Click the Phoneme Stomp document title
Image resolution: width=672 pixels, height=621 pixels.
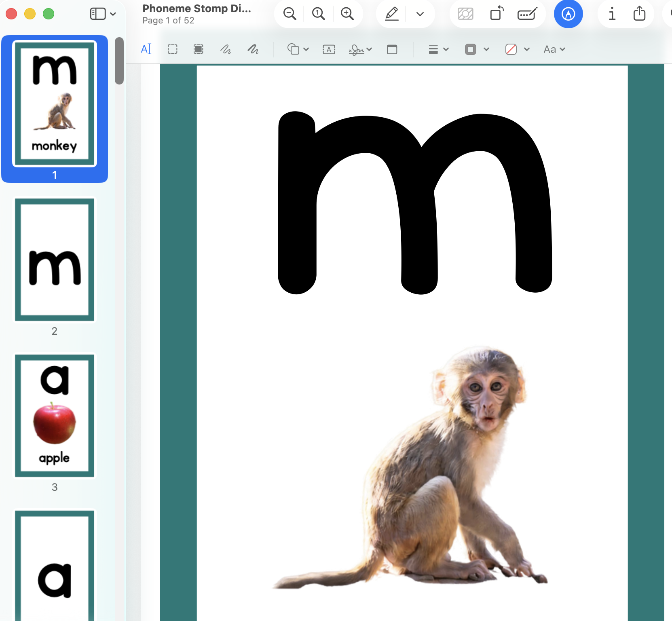[x=197, y=8]
